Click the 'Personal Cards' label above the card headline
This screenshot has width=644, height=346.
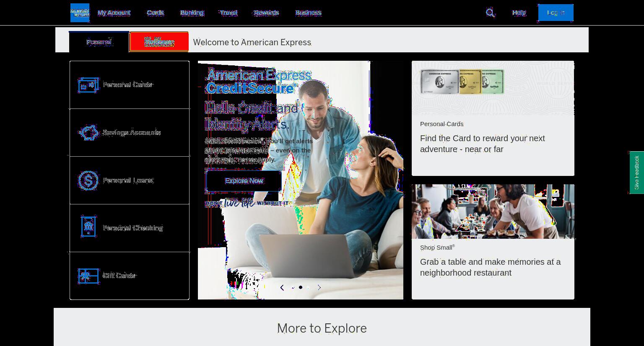coord(441,124)
